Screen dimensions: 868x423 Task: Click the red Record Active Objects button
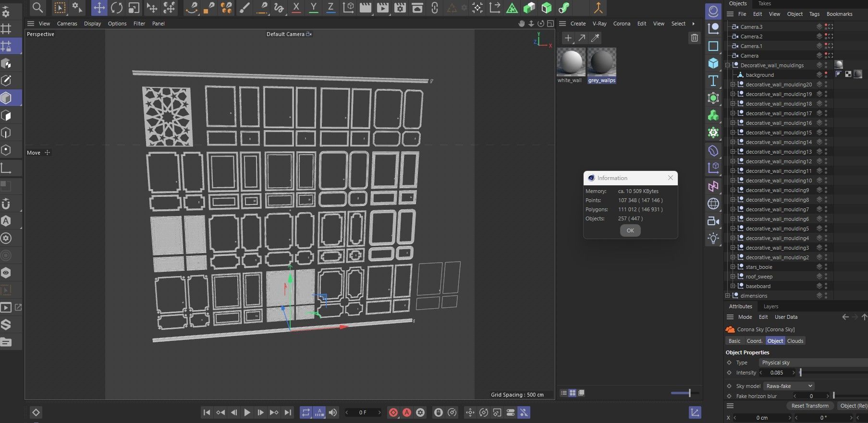[393, 412]
